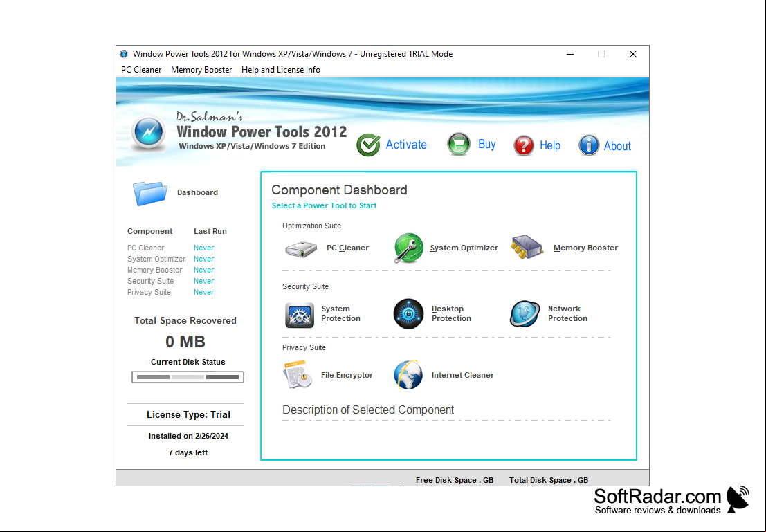Click the Installed on 2/26/2024 text
The height and width of the screenshot is (532, 766).
tap(189, 436)
